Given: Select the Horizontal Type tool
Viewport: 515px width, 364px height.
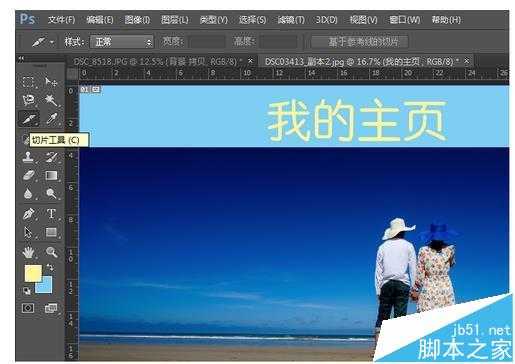Looking at the screenshot, I should (x=51, y=214).
